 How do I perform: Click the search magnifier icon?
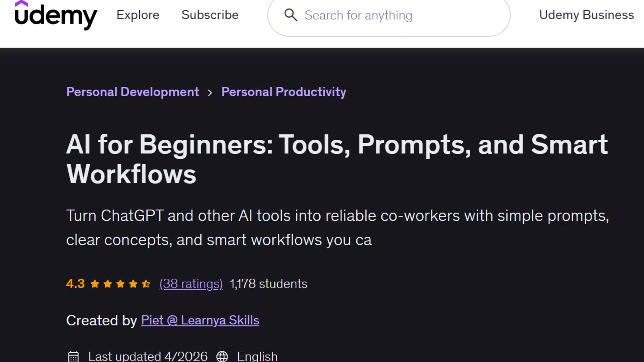click(x=290, y=15)
